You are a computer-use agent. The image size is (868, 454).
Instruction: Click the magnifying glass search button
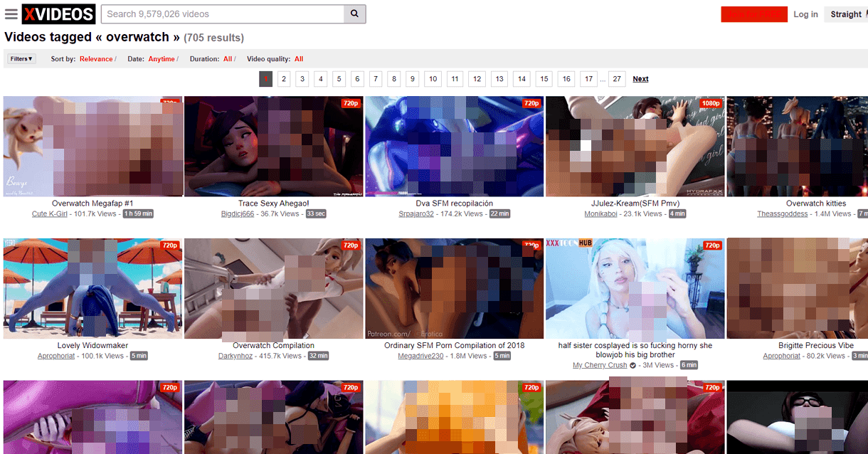click(x=354, y=14)
